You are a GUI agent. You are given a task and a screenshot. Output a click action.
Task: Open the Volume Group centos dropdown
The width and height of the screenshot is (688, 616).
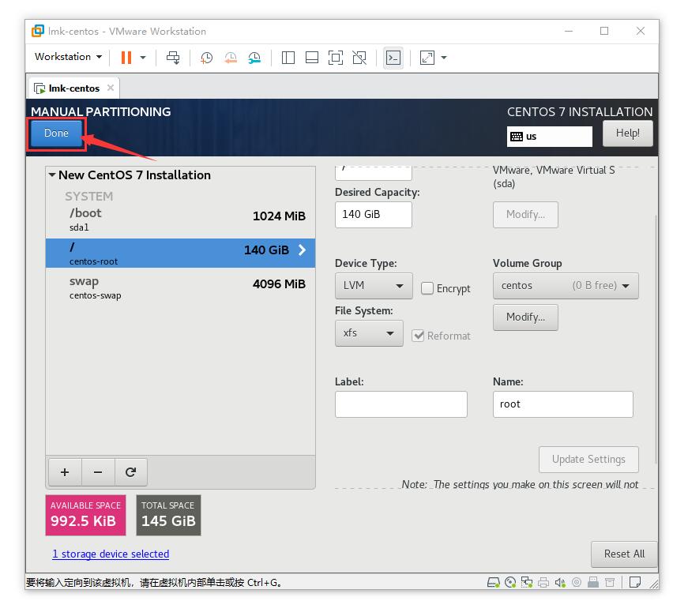tap(566, 286)
